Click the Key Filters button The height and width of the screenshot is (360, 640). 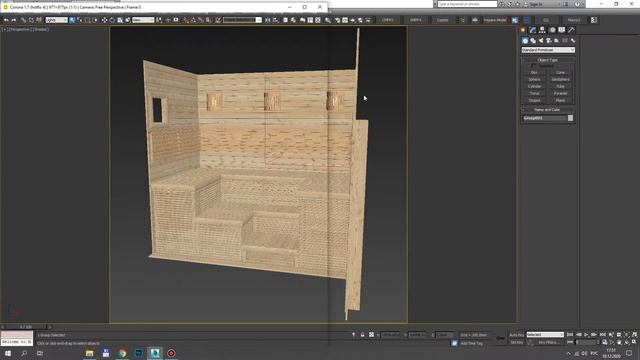point(548,342)
